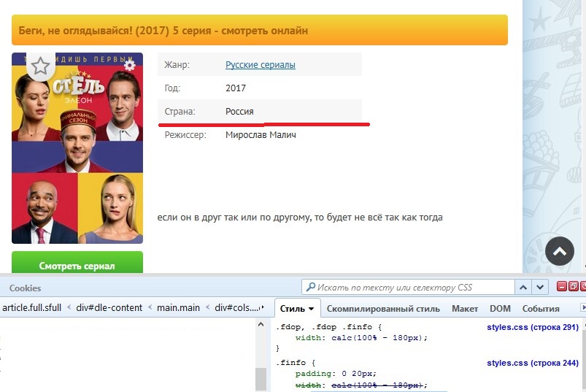Switch to the События tab
This screenshot has width=586, height=392.
(x=541, y=309)
